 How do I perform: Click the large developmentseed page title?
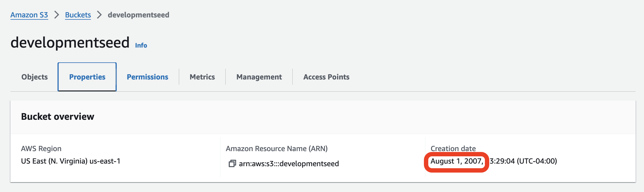point(70,42)
